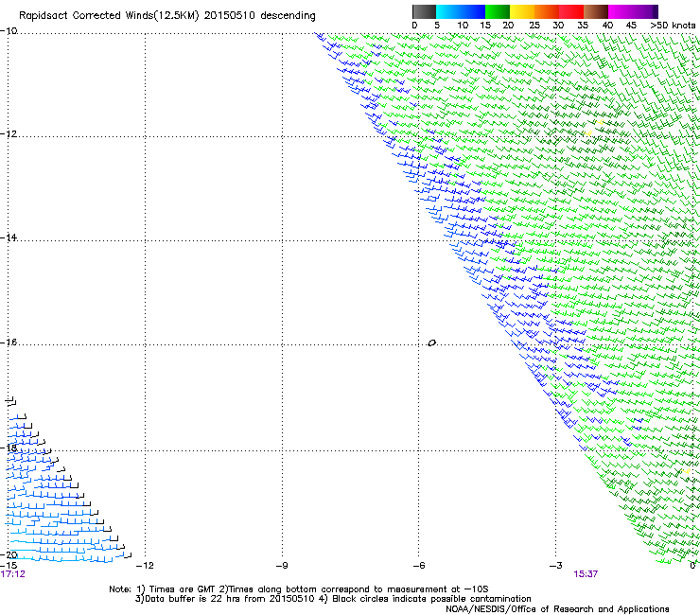Click the orange 25-30 knots legend swatch
This screenshot has height=615, width=700.
(547, 11)
